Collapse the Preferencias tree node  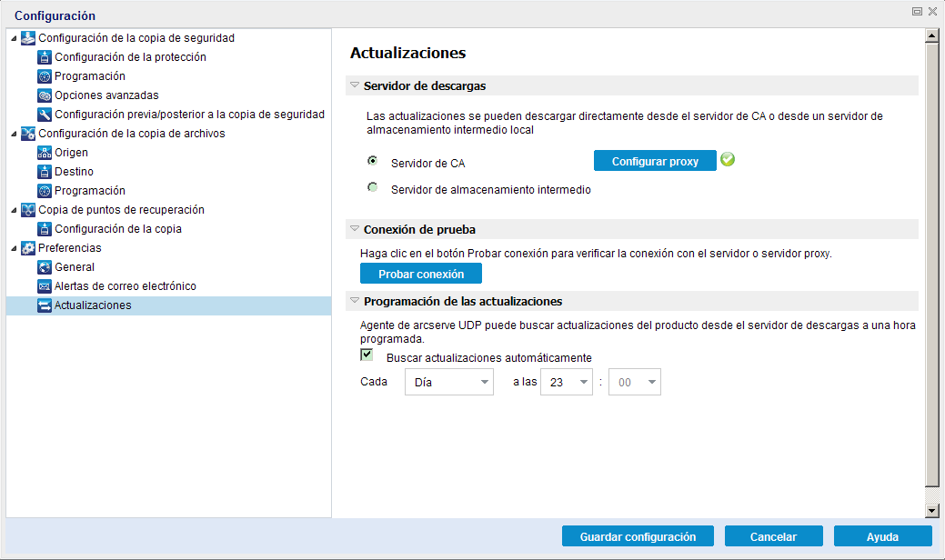[x=12, y=248]
